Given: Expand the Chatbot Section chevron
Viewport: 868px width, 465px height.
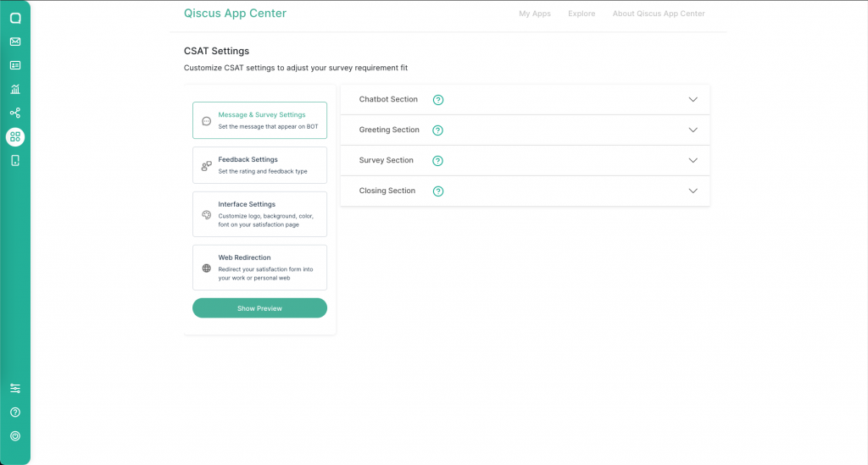Looking at the screenshot, I should (693, 100).
